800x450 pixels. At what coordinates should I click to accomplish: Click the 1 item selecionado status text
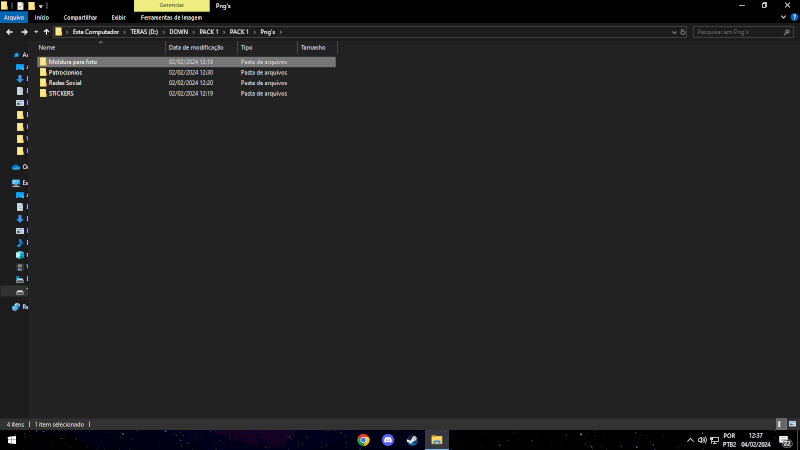click(59, 424)
